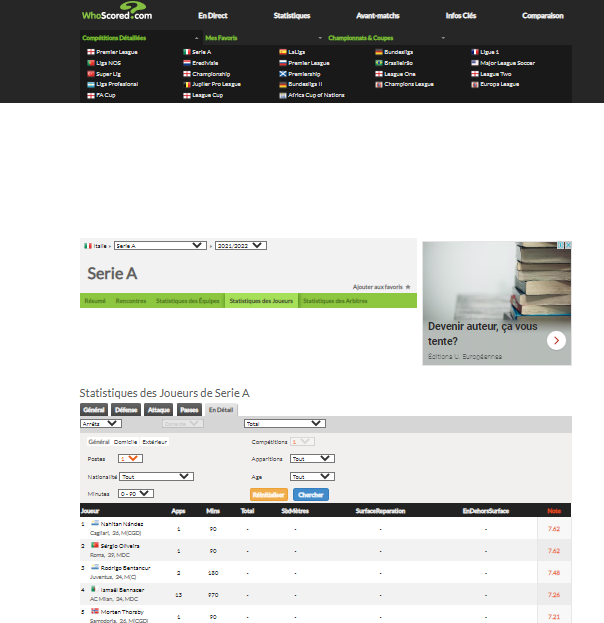
Task: Open the season 2021/2022 dropdown
Action: click(x=241, y=244)
